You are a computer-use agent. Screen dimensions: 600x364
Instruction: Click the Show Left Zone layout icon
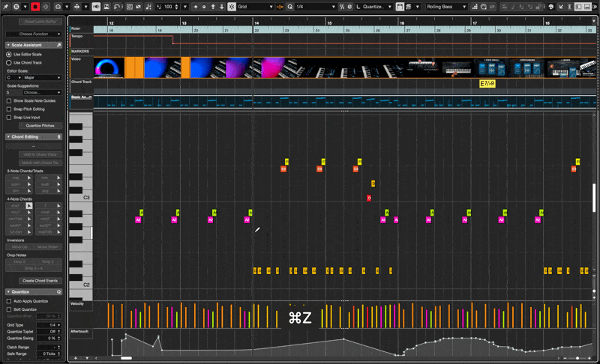[579, 7]
